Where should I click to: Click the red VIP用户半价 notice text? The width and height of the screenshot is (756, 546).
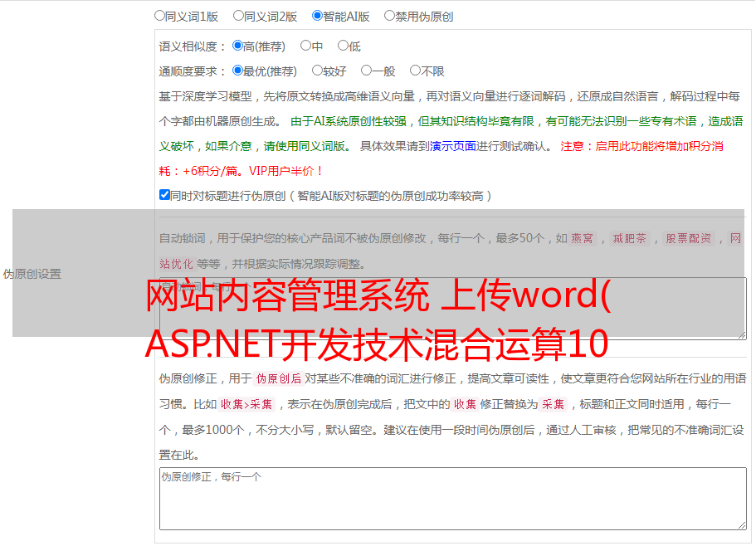[x=286, y=171]
